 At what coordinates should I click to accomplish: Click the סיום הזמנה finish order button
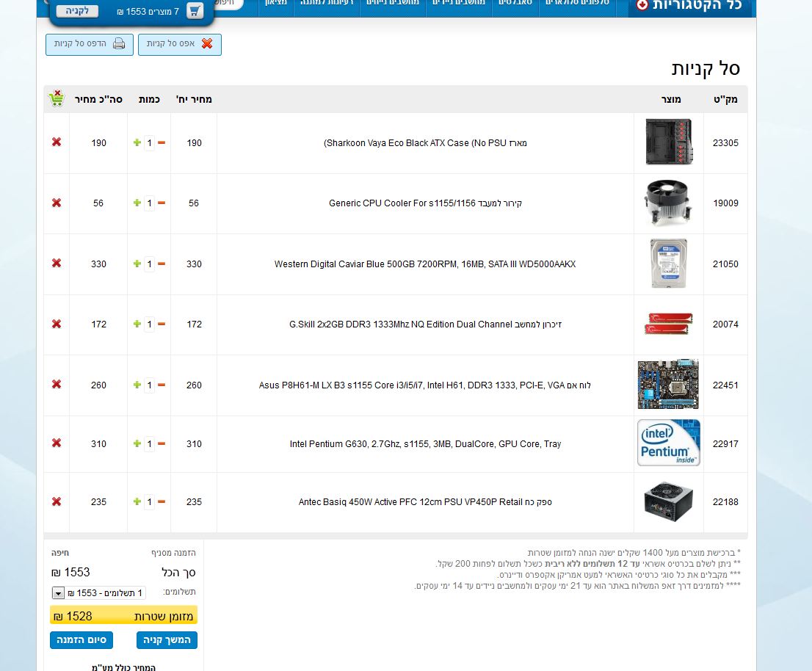(81, 640)
